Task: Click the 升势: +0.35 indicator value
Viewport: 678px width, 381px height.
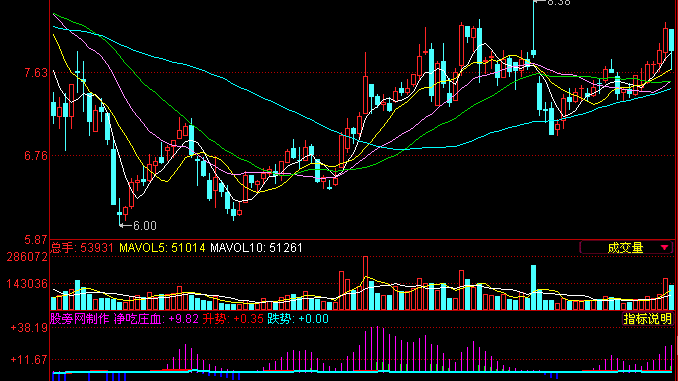Action: (233, 319)
